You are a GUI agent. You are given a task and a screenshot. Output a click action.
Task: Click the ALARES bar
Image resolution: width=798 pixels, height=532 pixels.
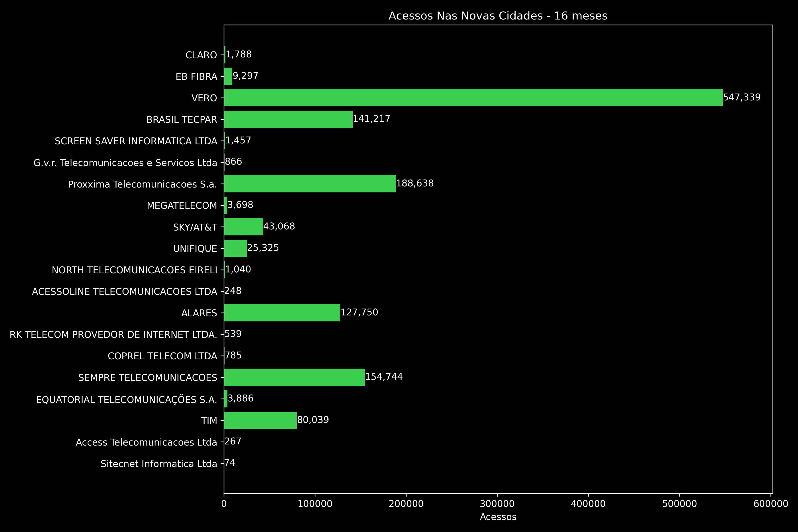282,313
